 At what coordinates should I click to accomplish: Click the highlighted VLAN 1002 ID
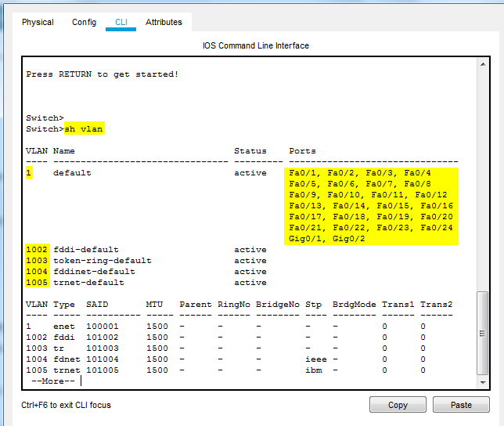pos(37,250)
